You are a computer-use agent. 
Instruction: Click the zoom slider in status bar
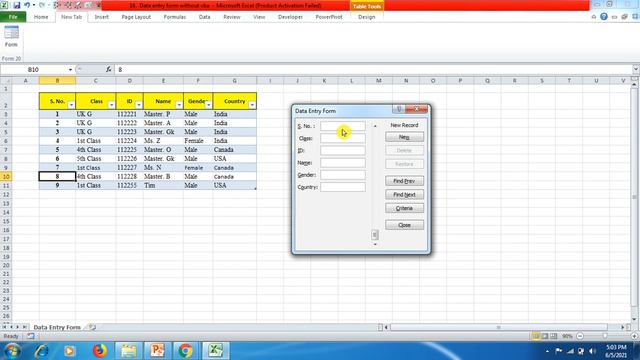(x=605, y=336)
